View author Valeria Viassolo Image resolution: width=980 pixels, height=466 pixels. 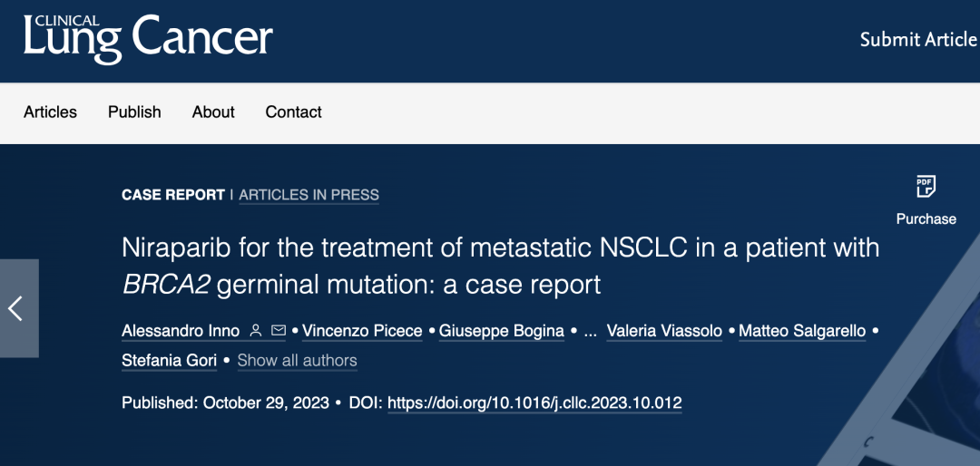point(663,331)
